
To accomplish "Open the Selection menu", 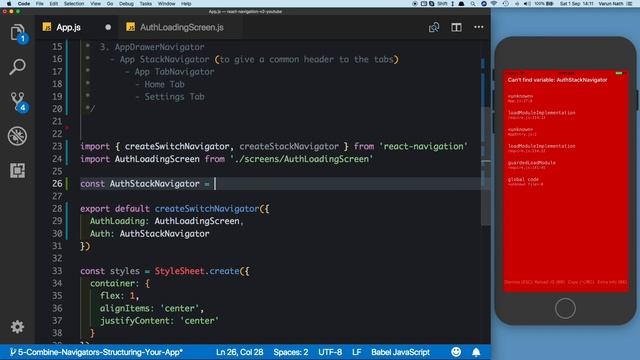I will tap(74, 4).
